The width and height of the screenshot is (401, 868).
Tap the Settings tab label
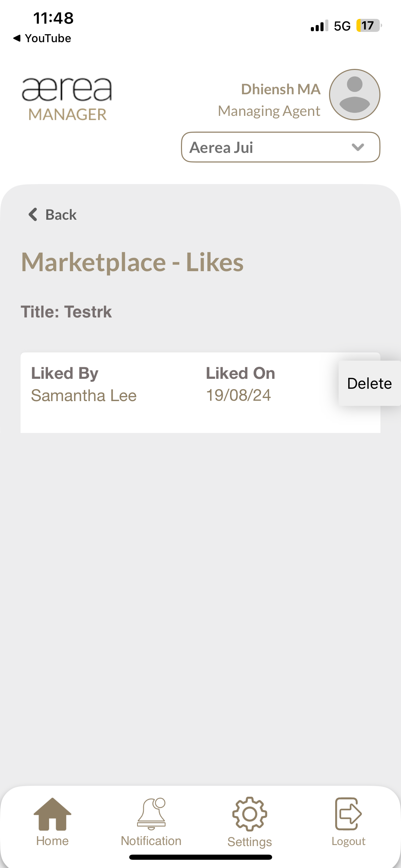pos(250,842)
